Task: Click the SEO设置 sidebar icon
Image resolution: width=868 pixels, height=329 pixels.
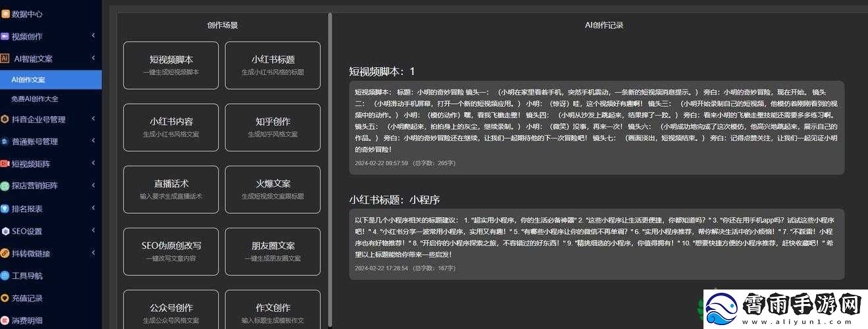Action: pyautogui.click(x=5, y=231)
